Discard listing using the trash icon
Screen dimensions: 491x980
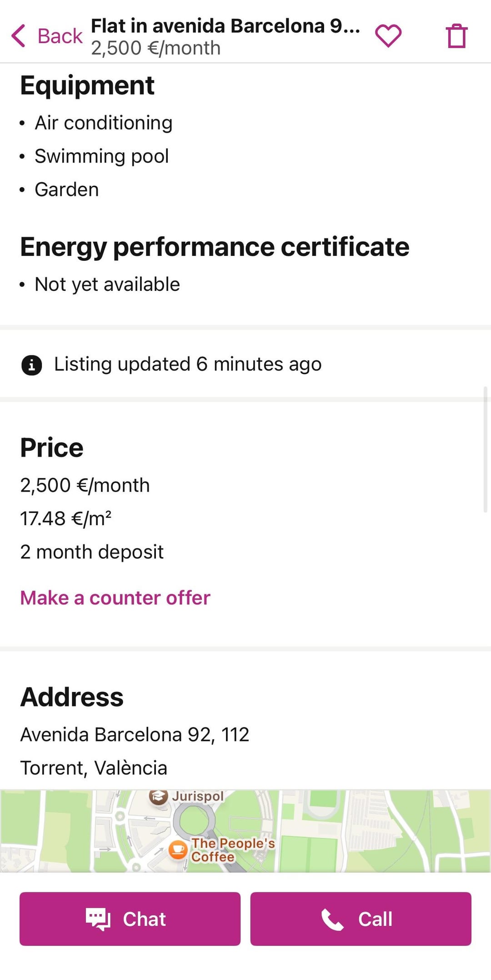(x=456, y=36)
